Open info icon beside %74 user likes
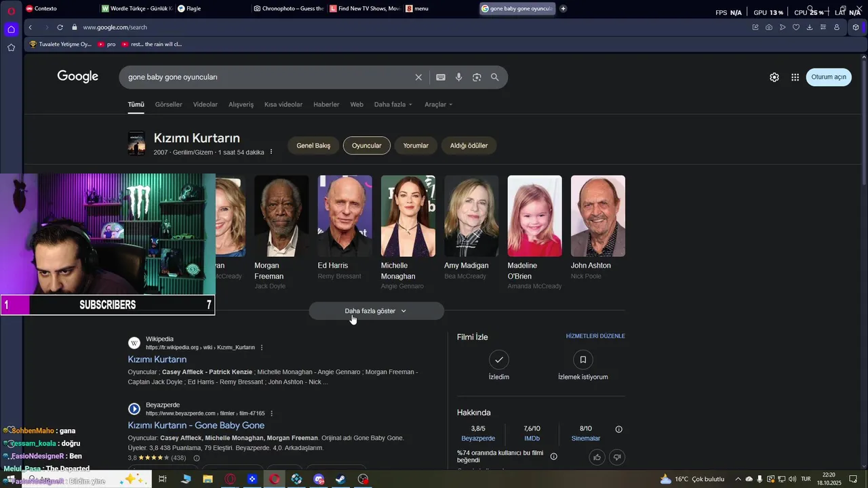Image resolution: width=868 pixels, height=488 pixels. (x=554, y=456)
